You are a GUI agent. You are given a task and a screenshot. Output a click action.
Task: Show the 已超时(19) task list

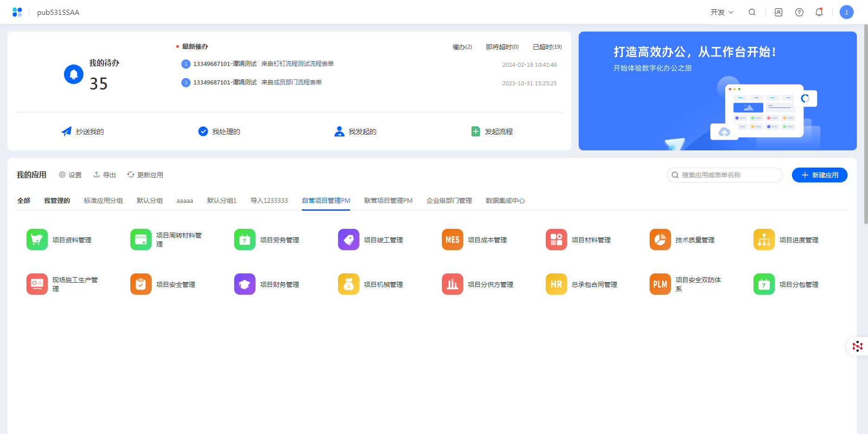click(x=547, y=47)
